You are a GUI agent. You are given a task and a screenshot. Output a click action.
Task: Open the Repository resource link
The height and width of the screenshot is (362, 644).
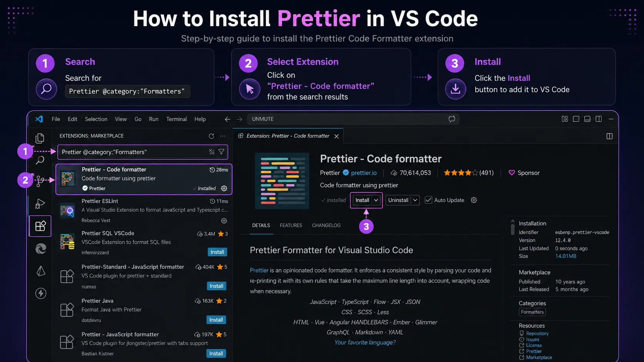[x=537, y=334]
